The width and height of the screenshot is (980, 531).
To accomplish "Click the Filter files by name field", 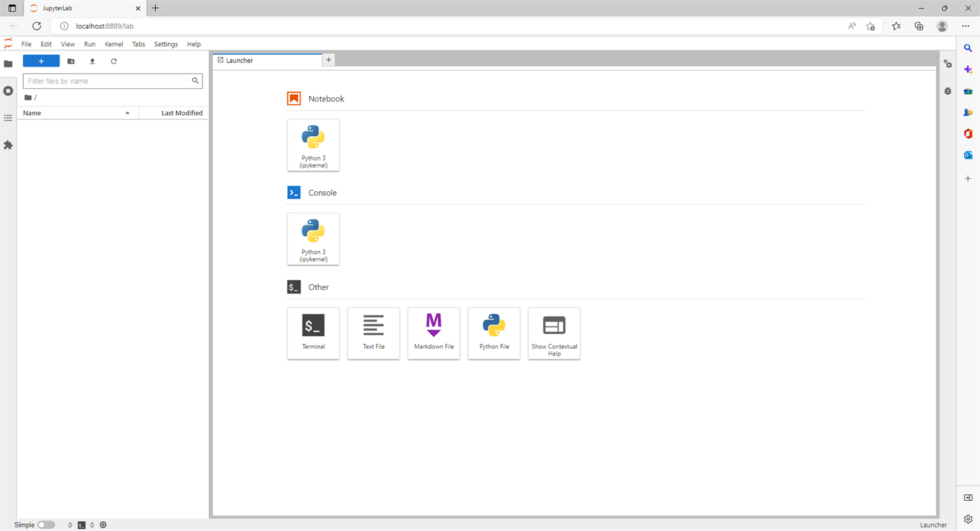I will [x=113, y=81].
